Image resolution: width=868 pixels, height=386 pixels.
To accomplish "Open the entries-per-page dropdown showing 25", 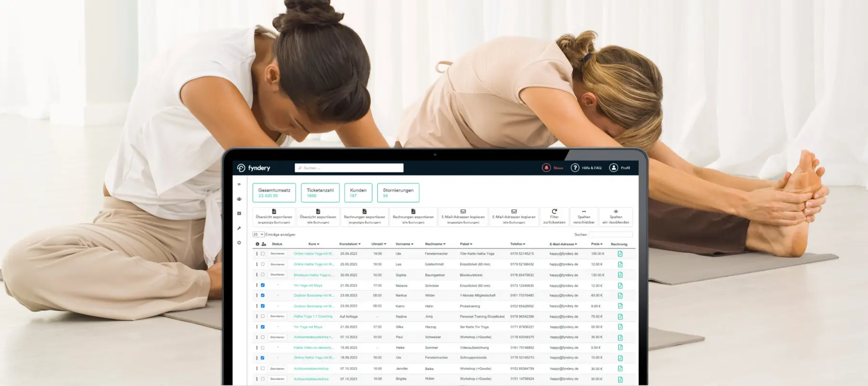I will click(258, 234).
